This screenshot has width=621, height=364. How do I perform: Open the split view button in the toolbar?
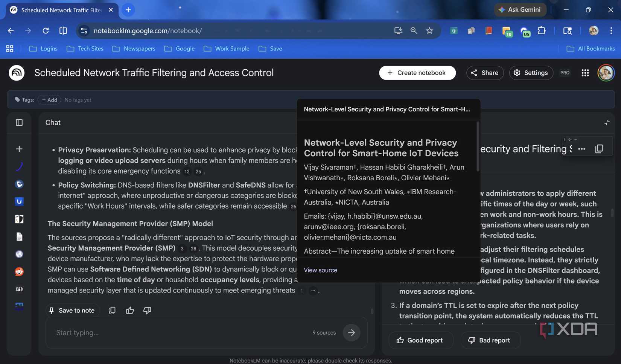(63, 30)
